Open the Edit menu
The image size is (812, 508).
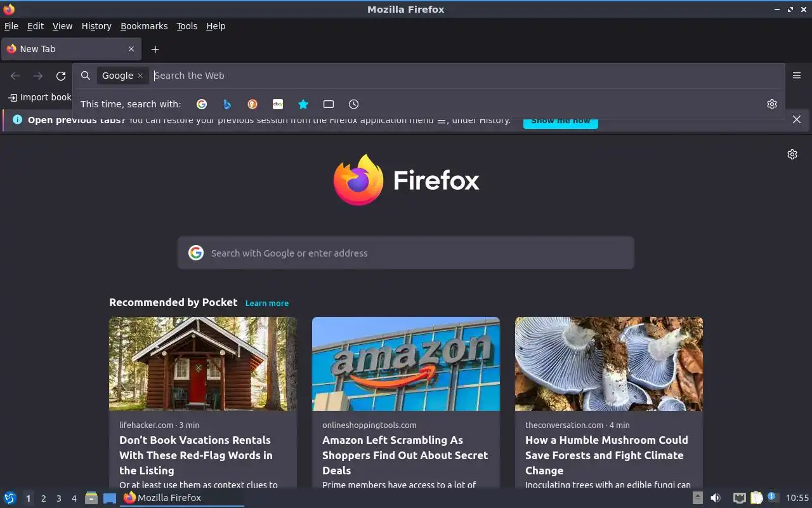pos(36,26)
